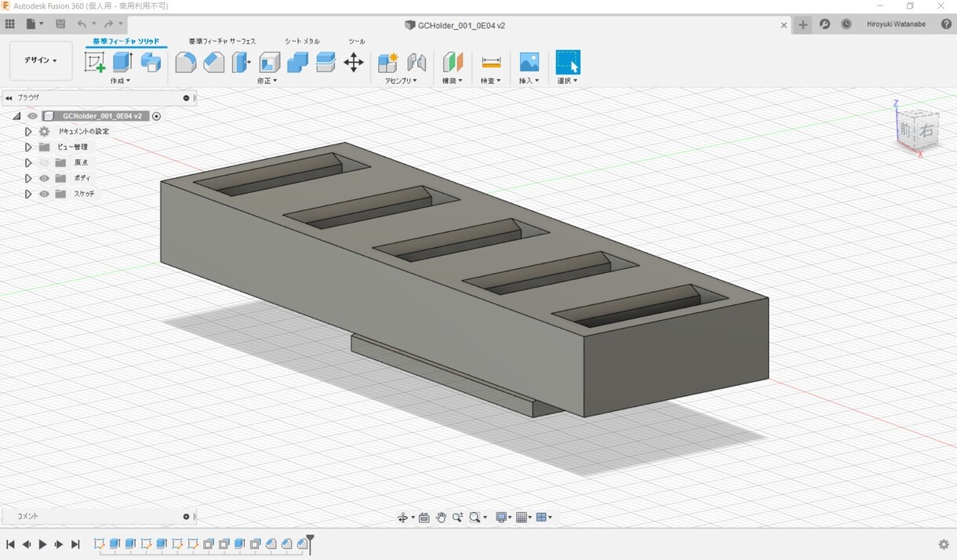
Task: Click the timeline rollback marker
Action: click(x=310, y=543)
